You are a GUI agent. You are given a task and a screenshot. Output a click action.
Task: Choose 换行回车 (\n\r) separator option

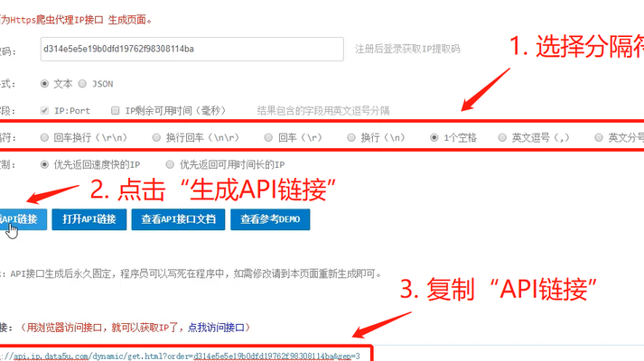156,138
